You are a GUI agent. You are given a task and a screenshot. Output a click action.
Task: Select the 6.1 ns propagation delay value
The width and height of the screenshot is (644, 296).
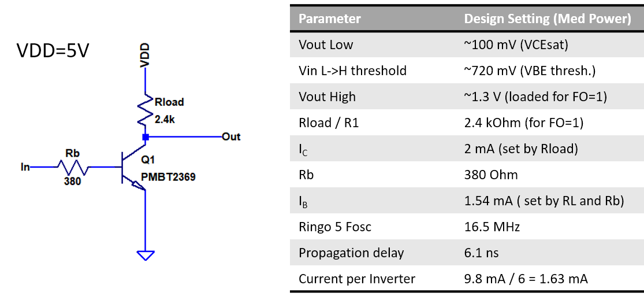(481, 253)
